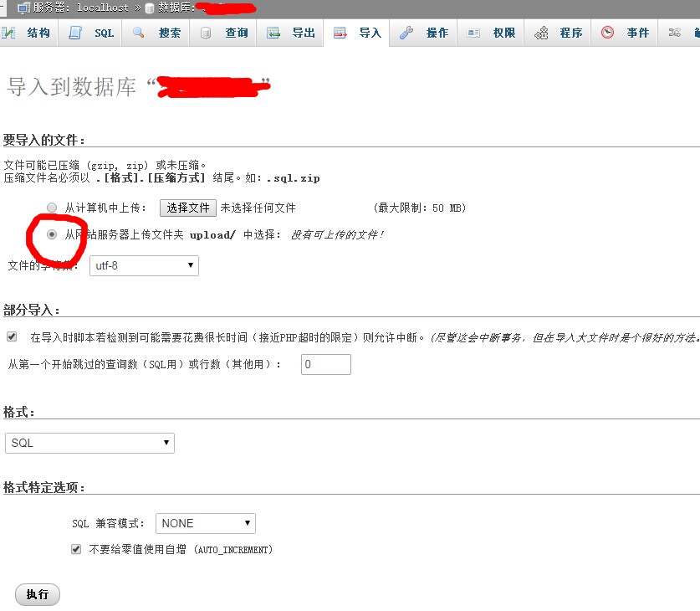
Task: Click the 事件 clock icon
Action: pos(607,33)
